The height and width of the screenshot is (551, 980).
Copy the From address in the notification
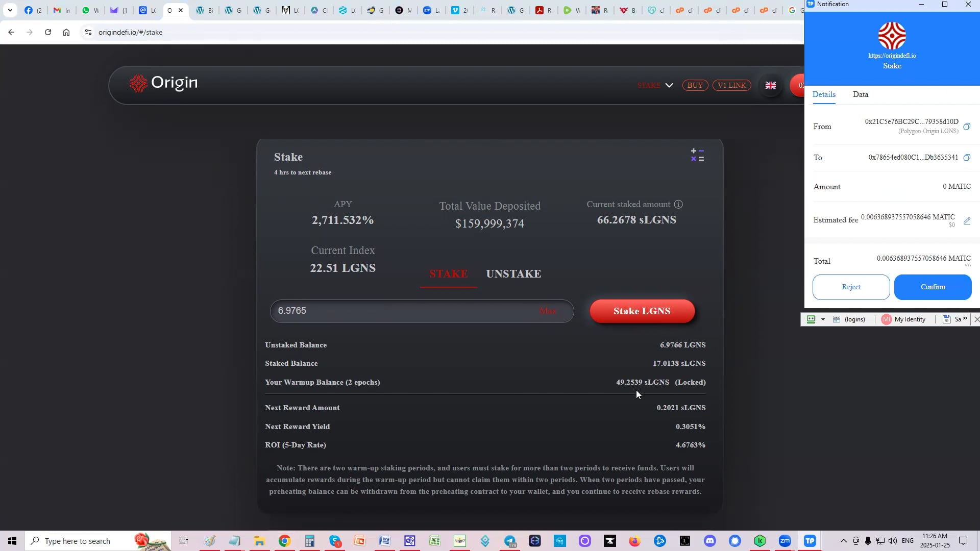967,127
